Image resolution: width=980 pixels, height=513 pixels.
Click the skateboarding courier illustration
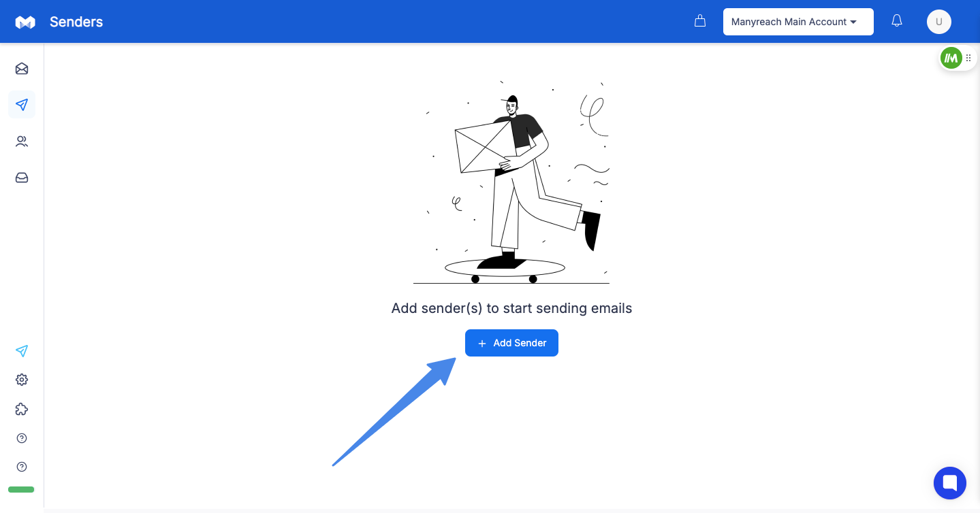tap(511, 182)
